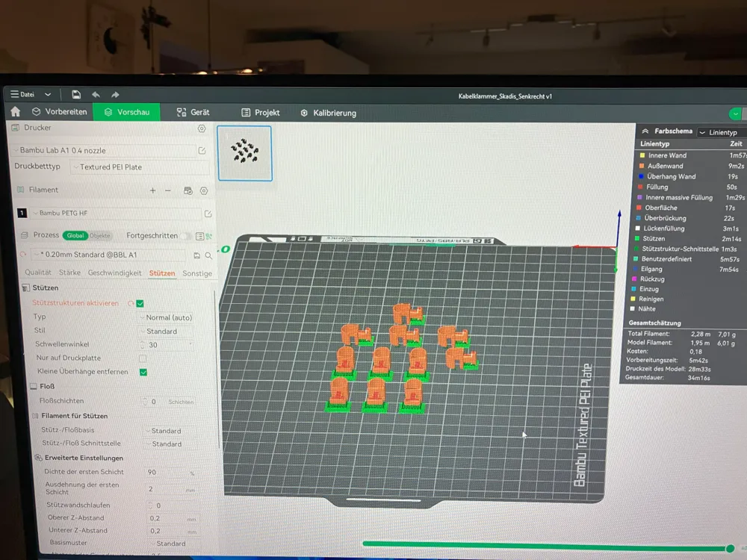Image resolution: width=747 pixels, height=560 pixels.
Task: Enable Nur auf Druckplatte checkbox
Action: click(143, 358)
